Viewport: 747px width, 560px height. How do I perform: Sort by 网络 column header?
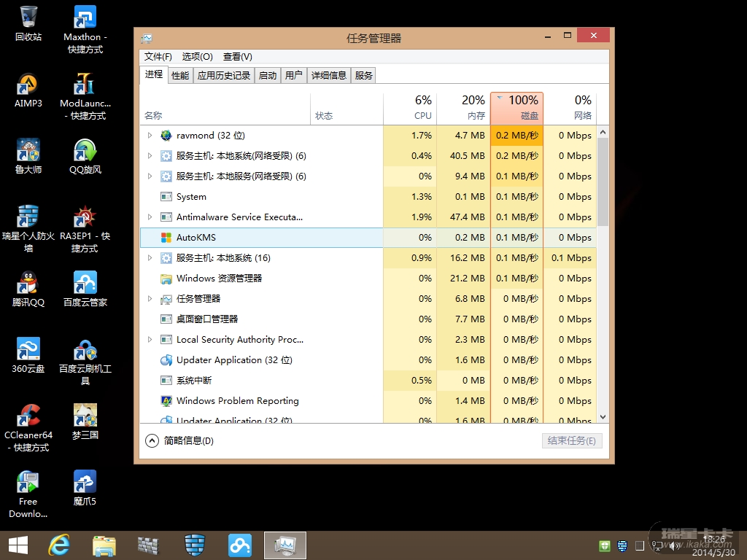[x=570, y=108]
